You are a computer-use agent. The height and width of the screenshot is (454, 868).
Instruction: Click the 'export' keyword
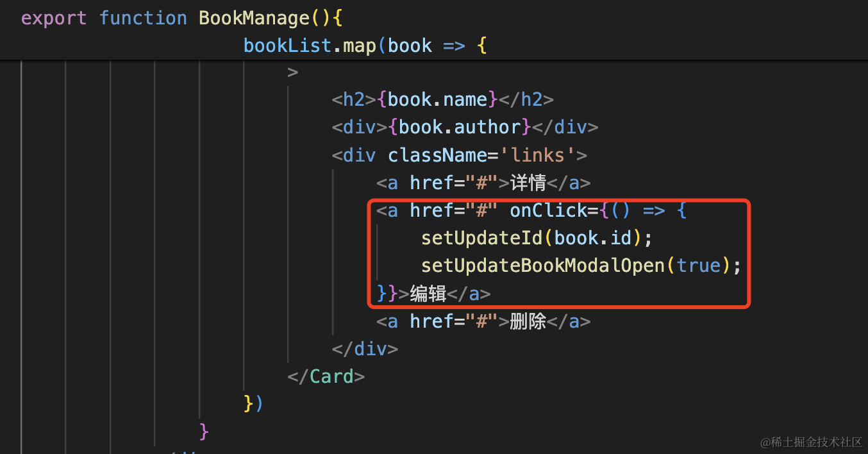[54, 18]
